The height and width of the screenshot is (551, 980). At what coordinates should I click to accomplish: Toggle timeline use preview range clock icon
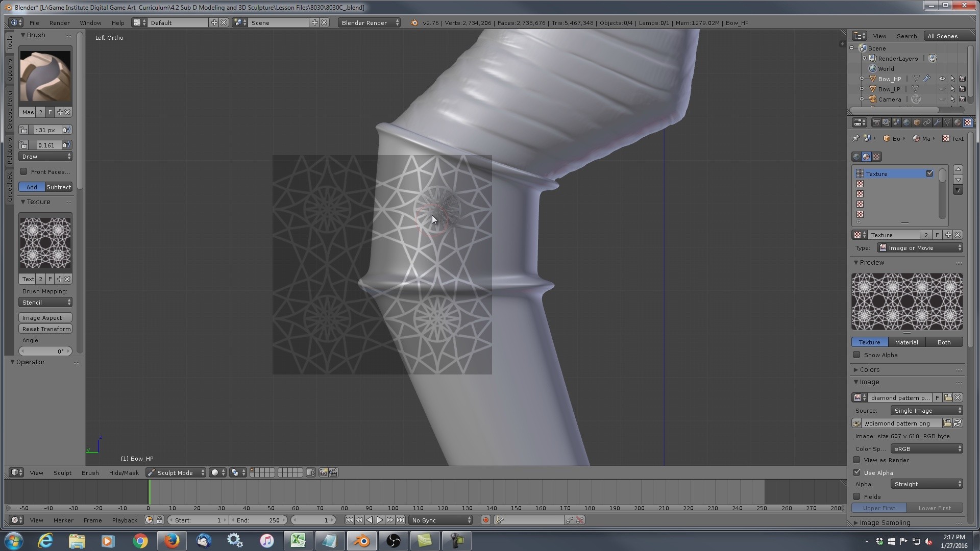pyautogui.click(x=149, y=520)
